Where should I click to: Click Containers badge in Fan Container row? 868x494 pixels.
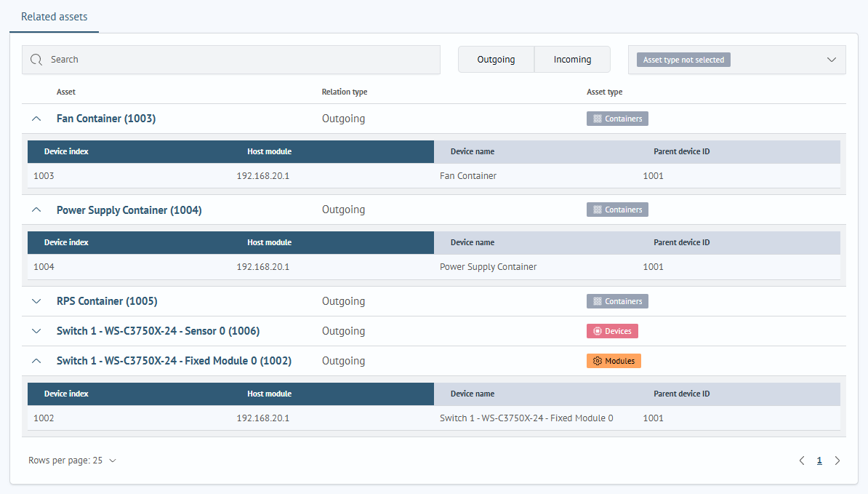(617, 119)
